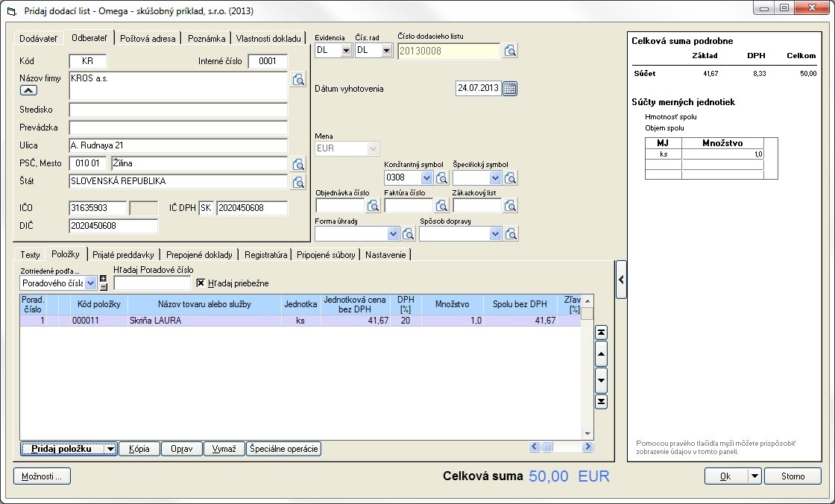Click the Pridaj položku button

(63, 449)
